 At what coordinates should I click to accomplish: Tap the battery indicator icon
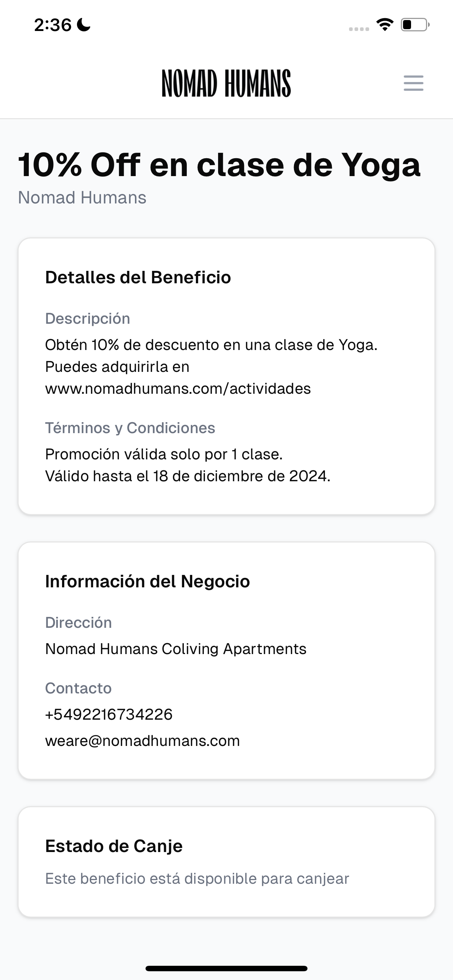[x=415, y=25]
